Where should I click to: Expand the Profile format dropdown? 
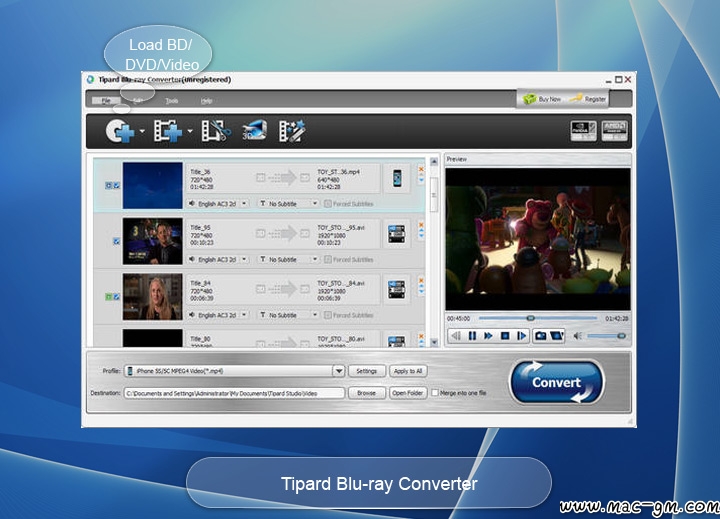(338, 371)
